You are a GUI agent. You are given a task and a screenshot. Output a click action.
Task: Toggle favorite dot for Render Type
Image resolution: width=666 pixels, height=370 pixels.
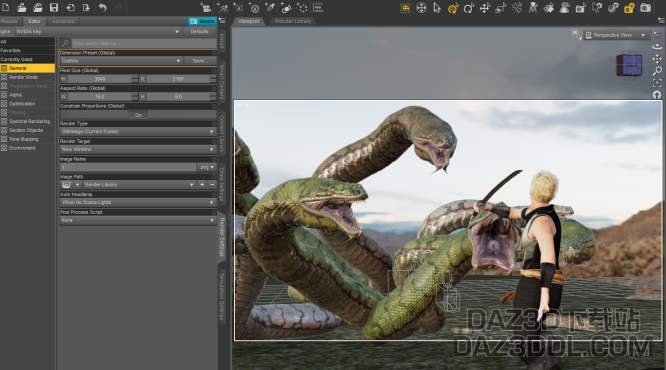[x=214, y=124]
